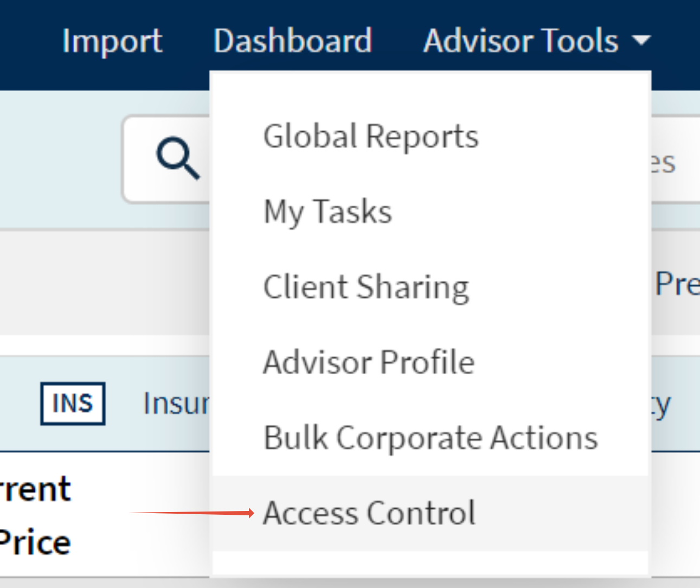700x588 pixels.
Task: Click the Current Price column header
Action: click(35, 515)
